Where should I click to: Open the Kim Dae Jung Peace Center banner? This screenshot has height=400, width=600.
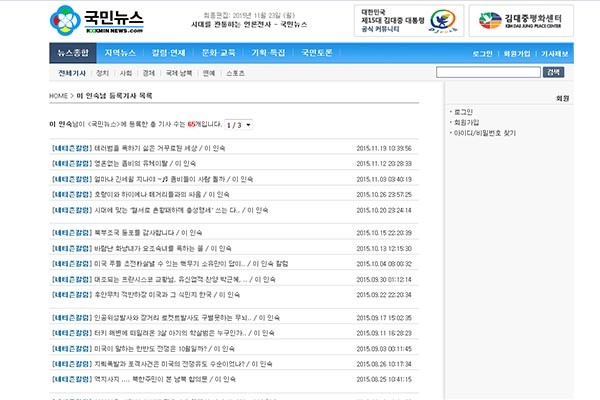(521, 21)
